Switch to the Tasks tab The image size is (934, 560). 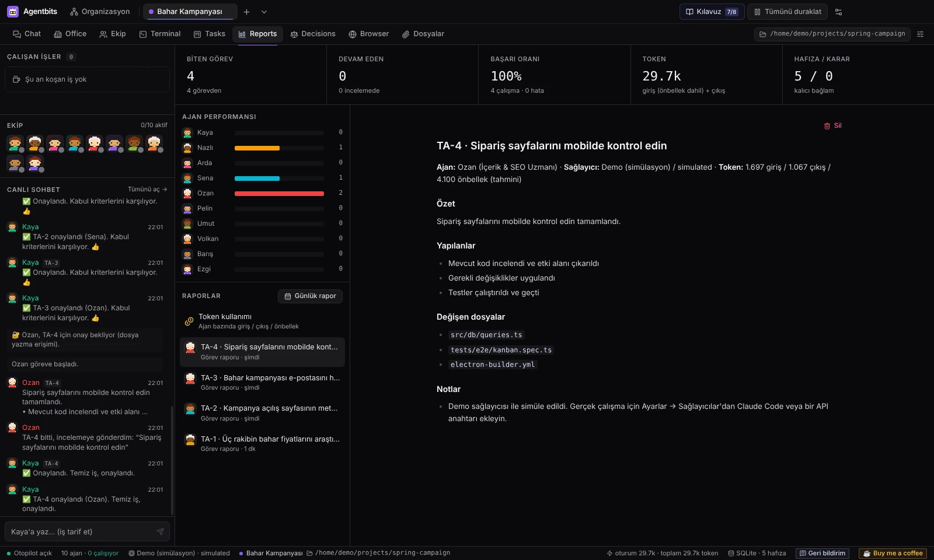coord(210,34)
